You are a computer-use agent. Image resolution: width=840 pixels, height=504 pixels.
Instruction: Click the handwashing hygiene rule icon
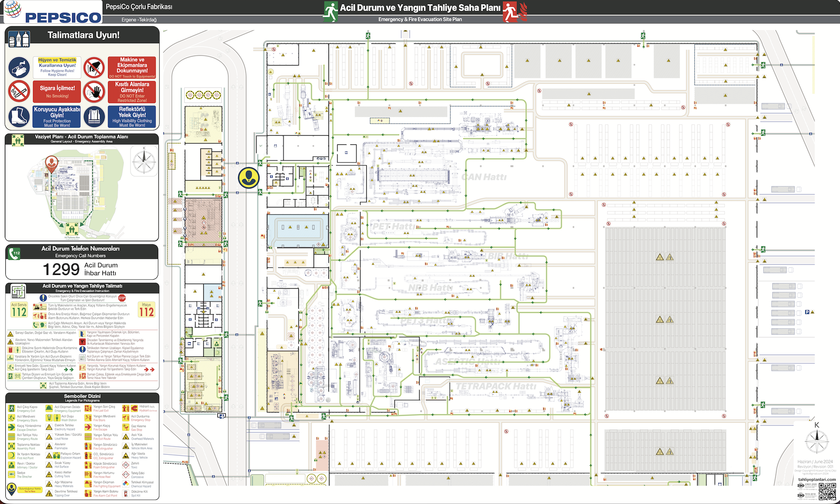click(x=19, y=67)
